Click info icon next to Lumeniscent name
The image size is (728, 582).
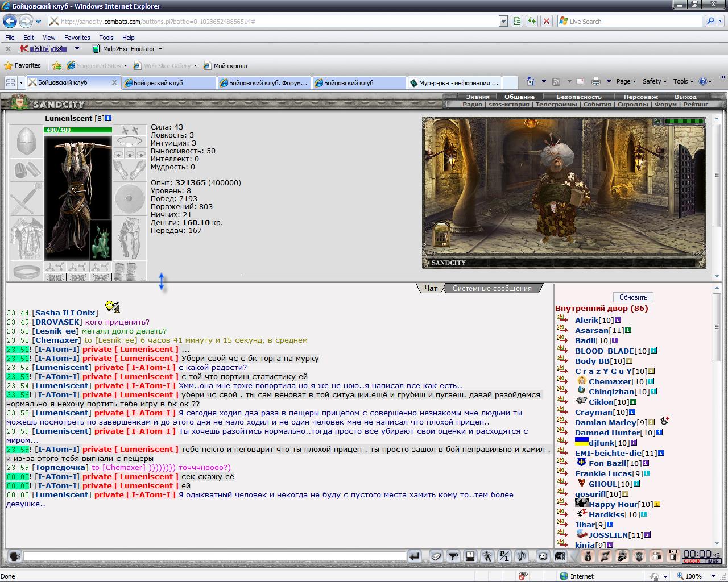click(x=109, y=118)
